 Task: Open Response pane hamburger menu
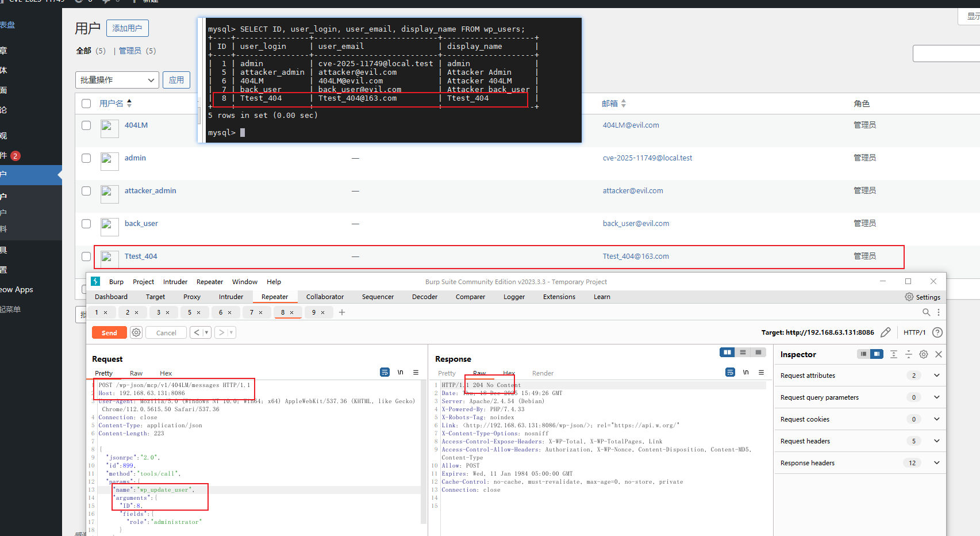pos(762,373)
